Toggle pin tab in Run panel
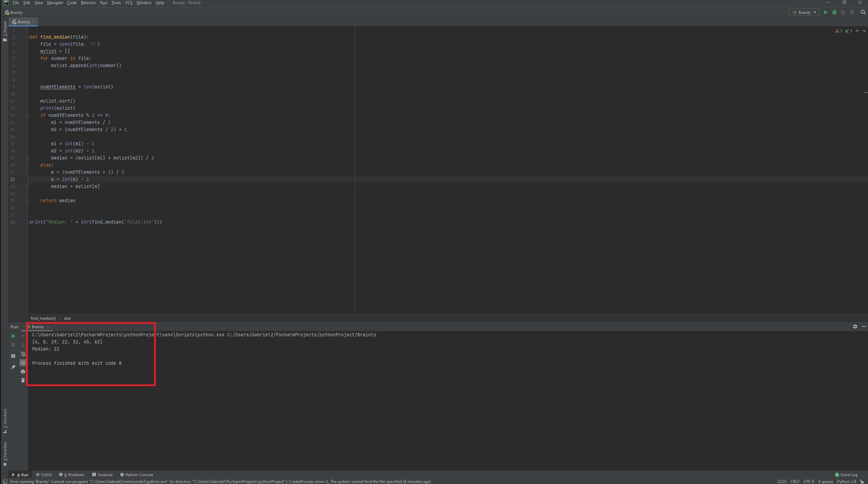The height and width of the screenshot is (484, 868). point(13,367)
